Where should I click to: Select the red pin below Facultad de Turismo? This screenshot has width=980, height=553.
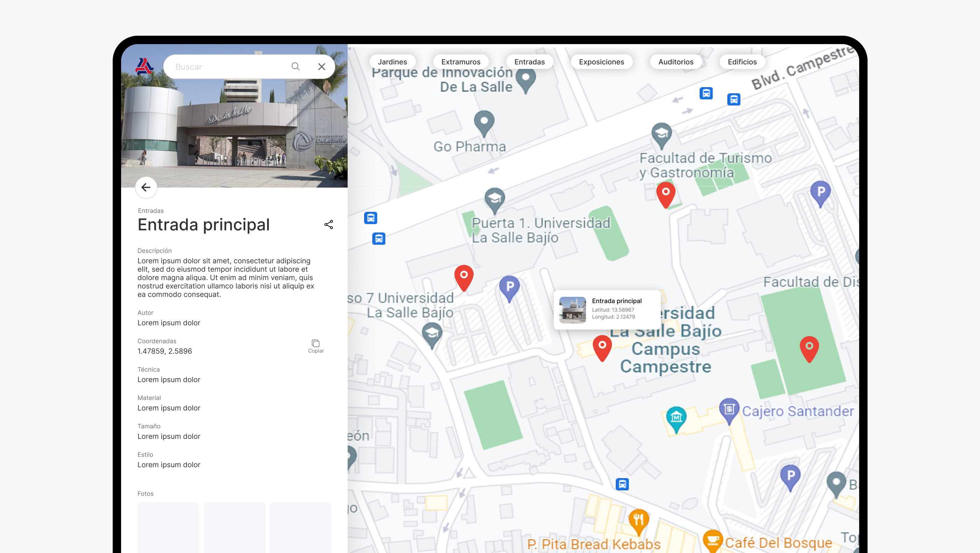(666, 195)
